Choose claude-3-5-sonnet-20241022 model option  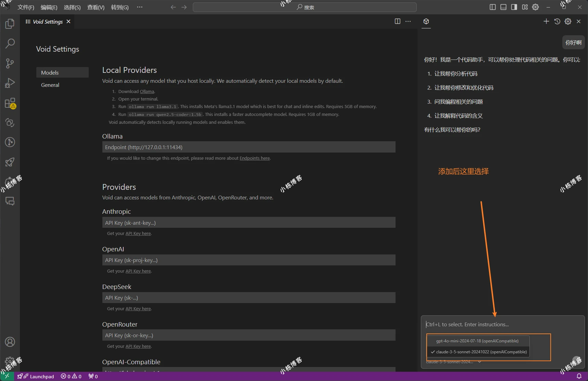tap(481, 352)
